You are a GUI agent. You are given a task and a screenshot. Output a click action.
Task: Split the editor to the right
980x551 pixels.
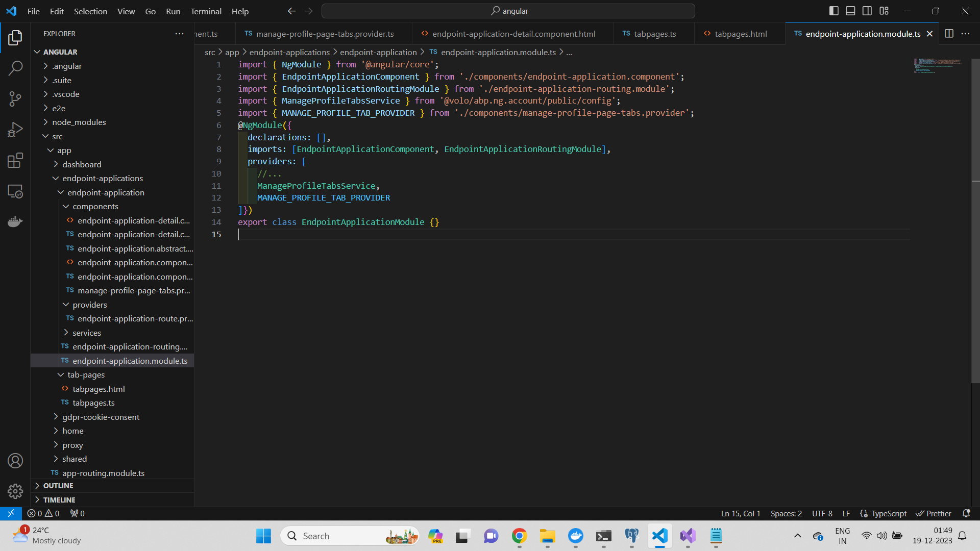coord(949,34)
